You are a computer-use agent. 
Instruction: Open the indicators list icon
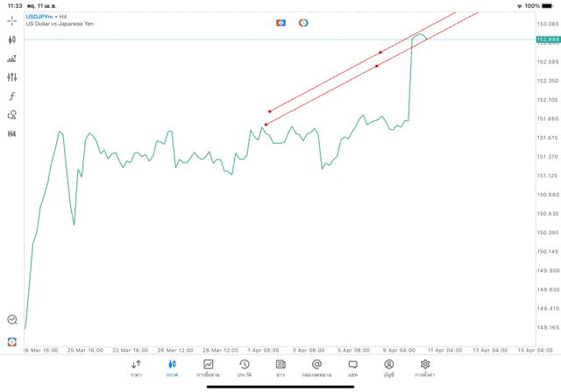(12, 59)
